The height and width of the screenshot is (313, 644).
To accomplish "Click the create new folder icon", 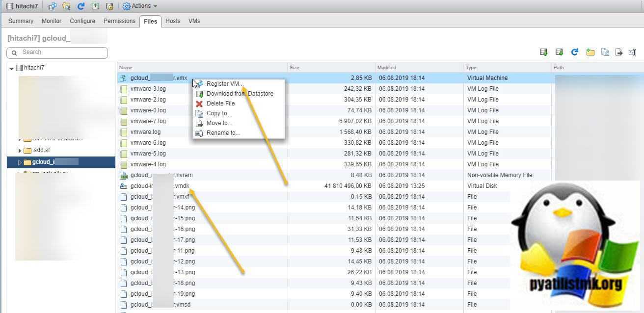I will (590, 52).
